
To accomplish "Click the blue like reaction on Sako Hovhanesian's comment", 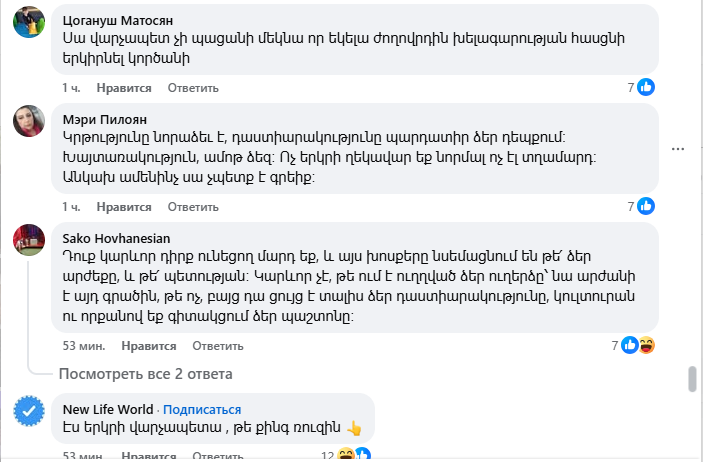I will point(630,346).
